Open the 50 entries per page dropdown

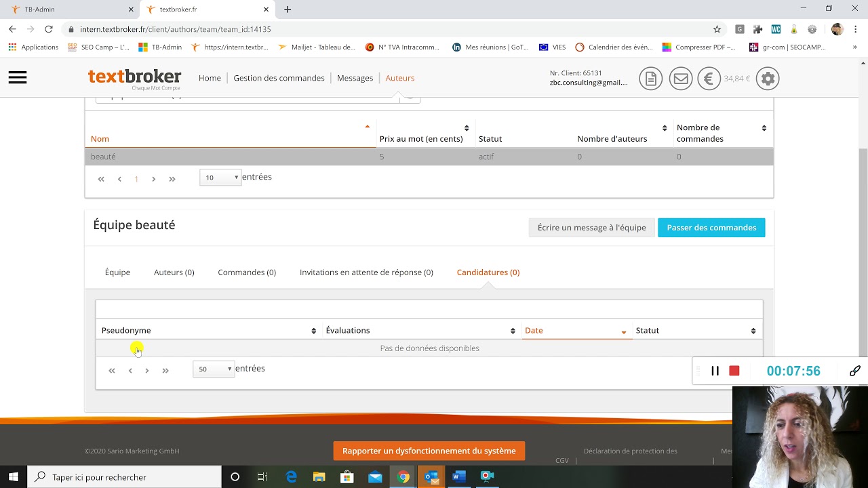[214, 369]
